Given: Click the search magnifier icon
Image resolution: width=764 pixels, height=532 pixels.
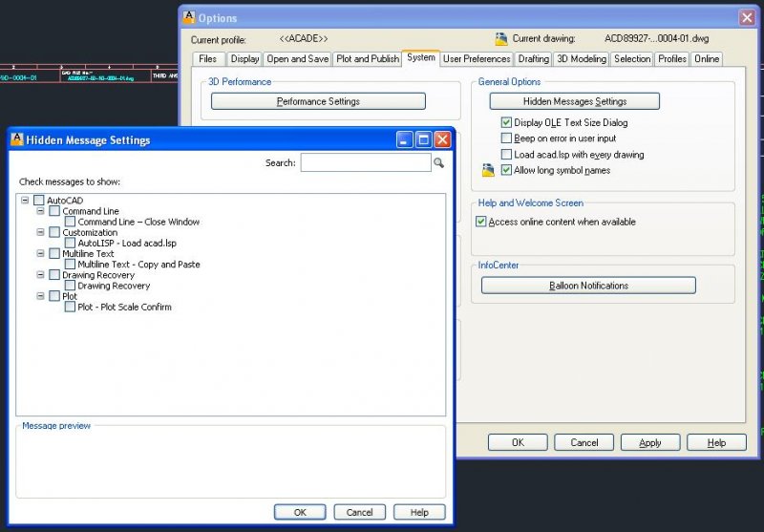Looking at the screenshot, I should [438, 162].
